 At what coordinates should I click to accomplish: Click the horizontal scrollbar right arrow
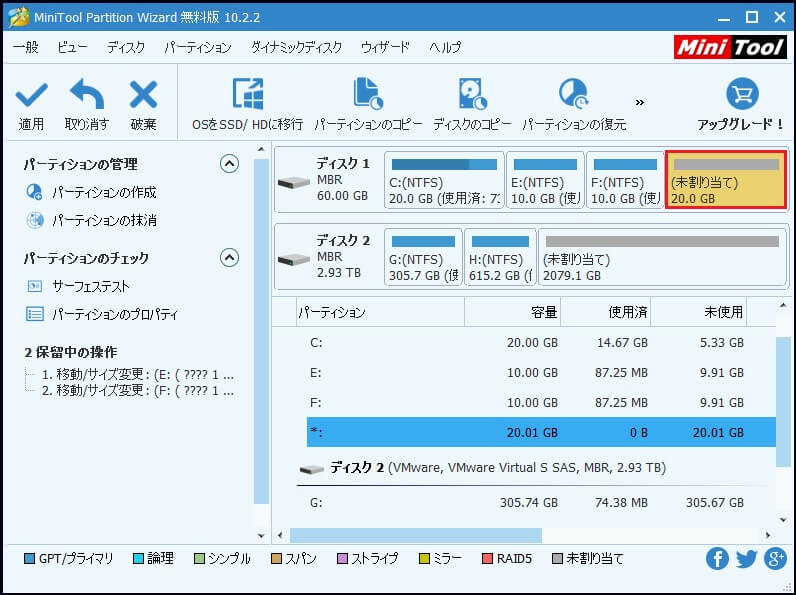pyautogui.click(x=768, y=535)
